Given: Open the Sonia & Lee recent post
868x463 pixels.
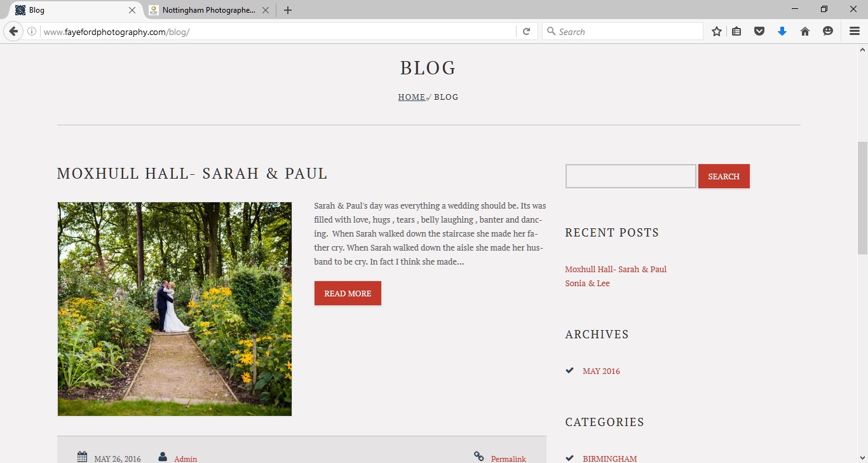Looking at the screenshot, I should click(x=587, y=284).
